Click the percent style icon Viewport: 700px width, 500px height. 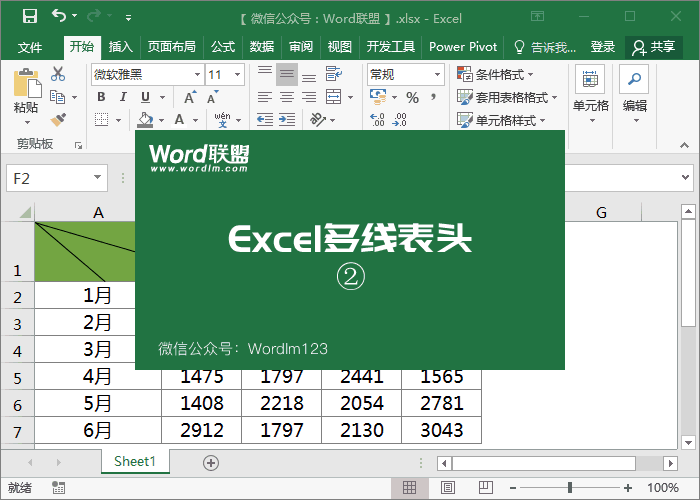click(412, 97)
